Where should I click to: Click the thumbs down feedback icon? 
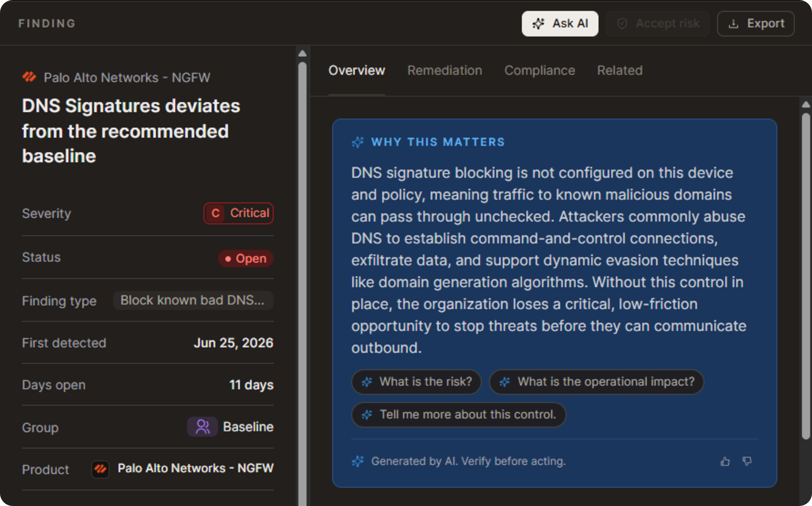[747, 462]
